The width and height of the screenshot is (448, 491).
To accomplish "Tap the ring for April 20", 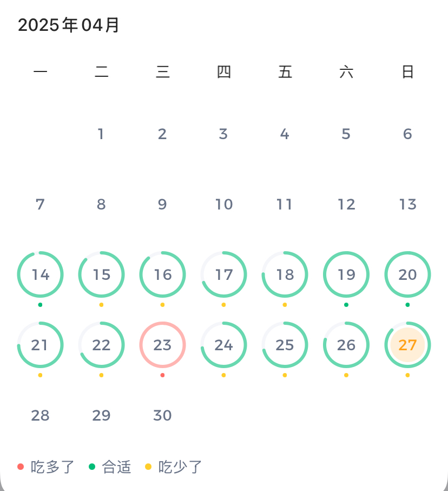I will [407, 274].
